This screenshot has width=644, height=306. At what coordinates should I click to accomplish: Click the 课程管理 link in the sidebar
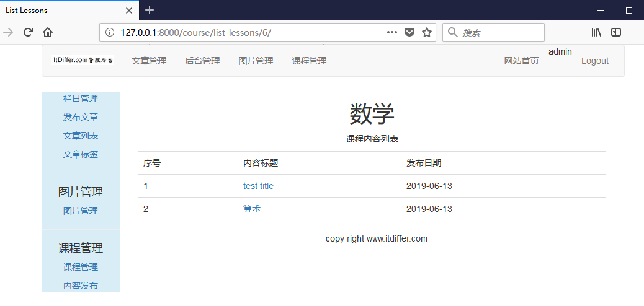81,268
